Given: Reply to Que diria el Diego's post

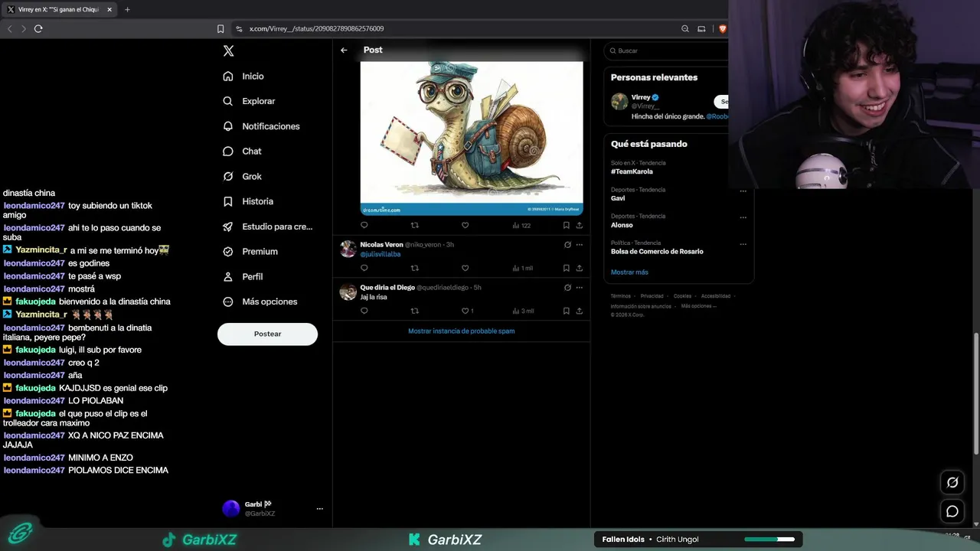Looking at the screenshot, I should tap(364, 311).
